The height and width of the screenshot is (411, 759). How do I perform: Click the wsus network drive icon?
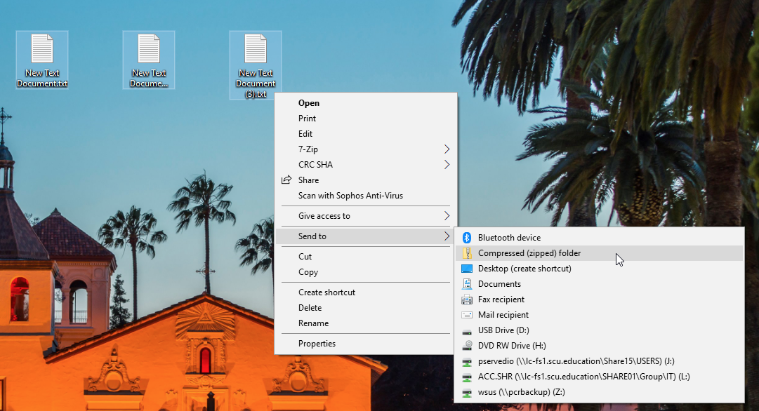pyautogui.click(x=467, y=392)
